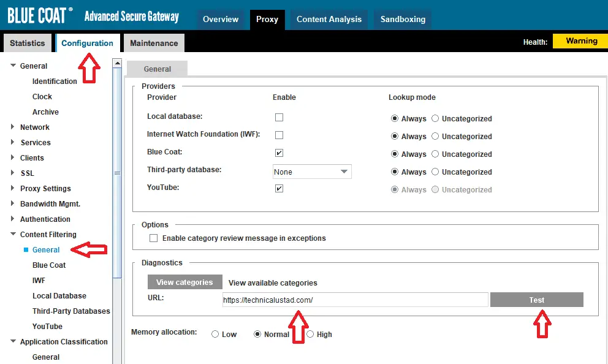Expand the Bandwidth Mgmt. tree node
The image size is (608, 364).
coord(12,203)
